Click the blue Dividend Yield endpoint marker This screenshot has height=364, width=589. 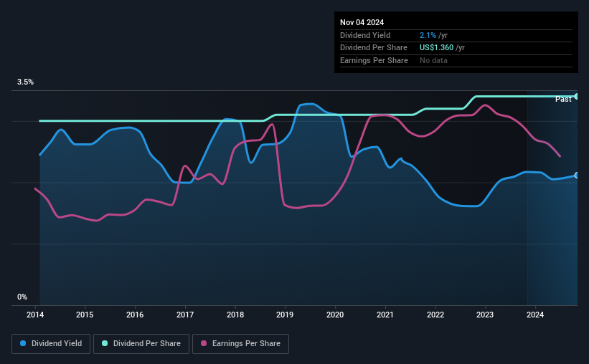coord(577,176)
